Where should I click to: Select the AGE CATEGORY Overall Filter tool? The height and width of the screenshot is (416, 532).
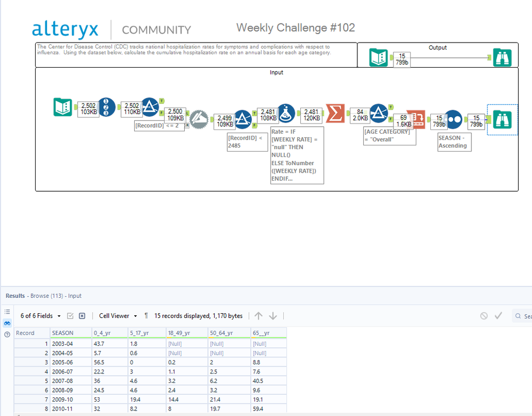379,113
